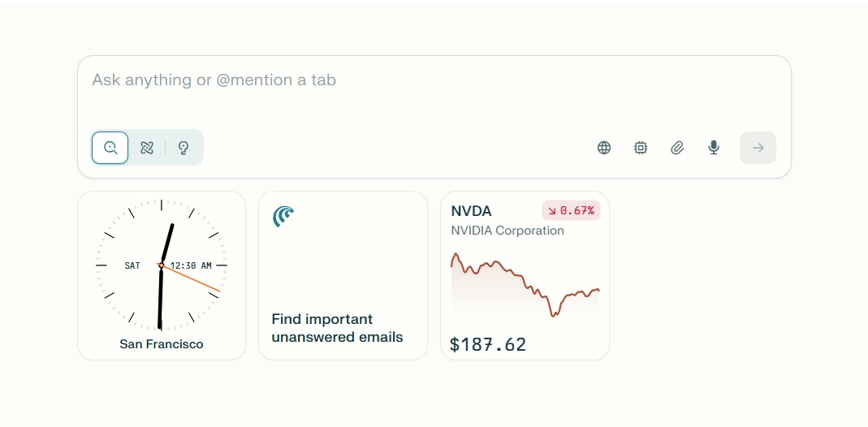Switch to Labs lightbulb mode
The image size is (868, 427).
point(184,148)
